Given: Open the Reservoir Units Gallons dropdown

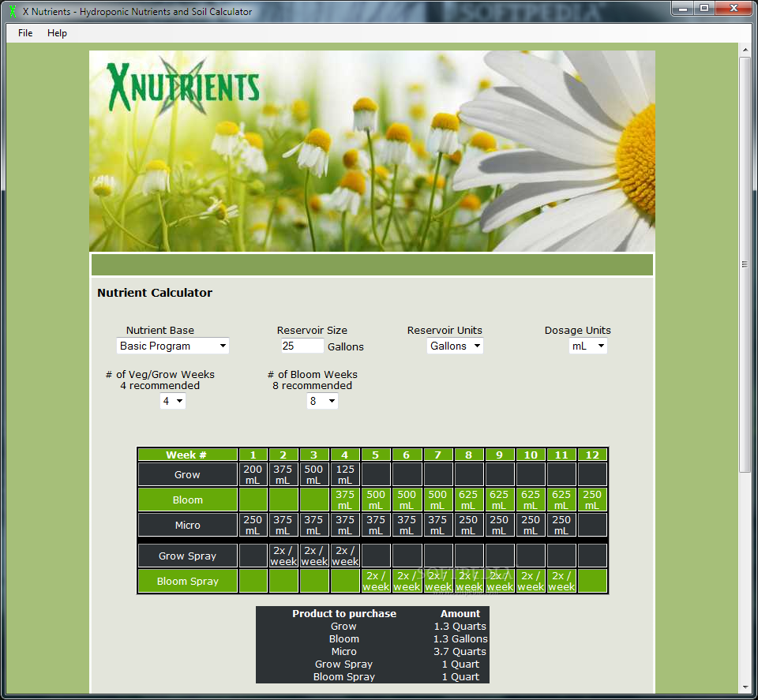Looking at the screenshot, I should [x=455, y=346].
